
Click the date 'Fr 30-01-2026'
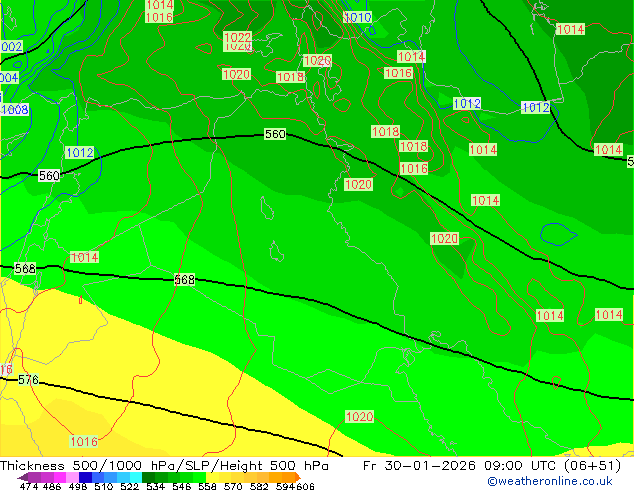pyautogui.click(x=419, y=466)
